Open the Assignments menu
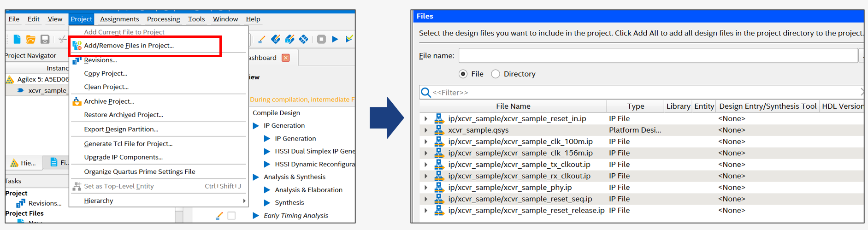 tap(119, 19)
